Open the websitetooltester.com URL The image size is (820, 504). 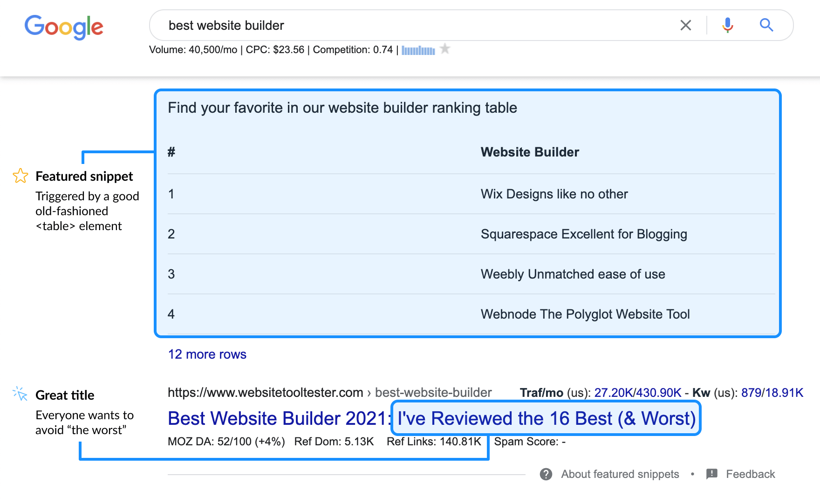click(330, 393)
